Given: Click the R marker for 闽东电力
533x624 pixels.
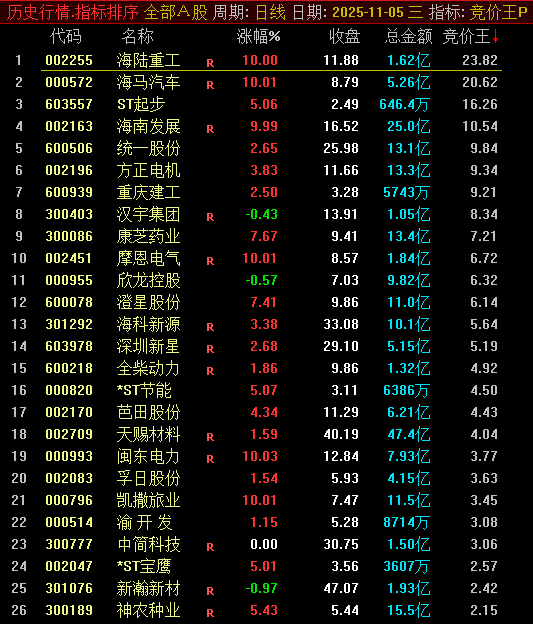Looking at the screenshot, I should click(210, 459).
